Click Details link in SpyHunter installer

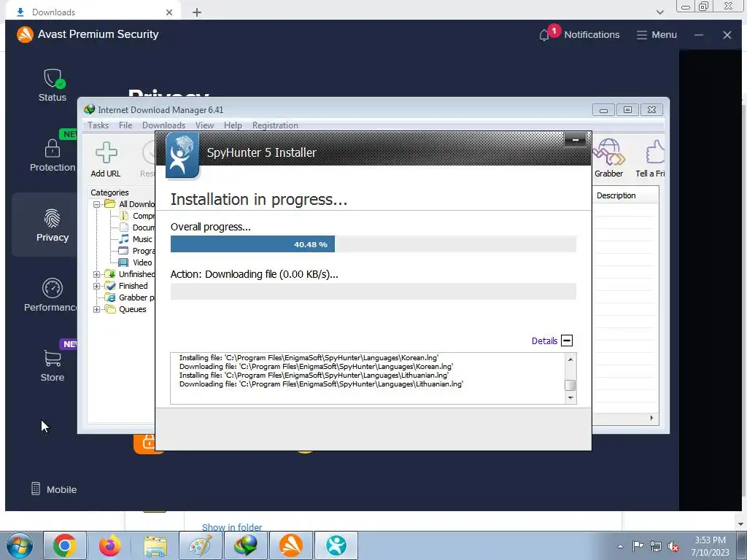pos(544,341)
